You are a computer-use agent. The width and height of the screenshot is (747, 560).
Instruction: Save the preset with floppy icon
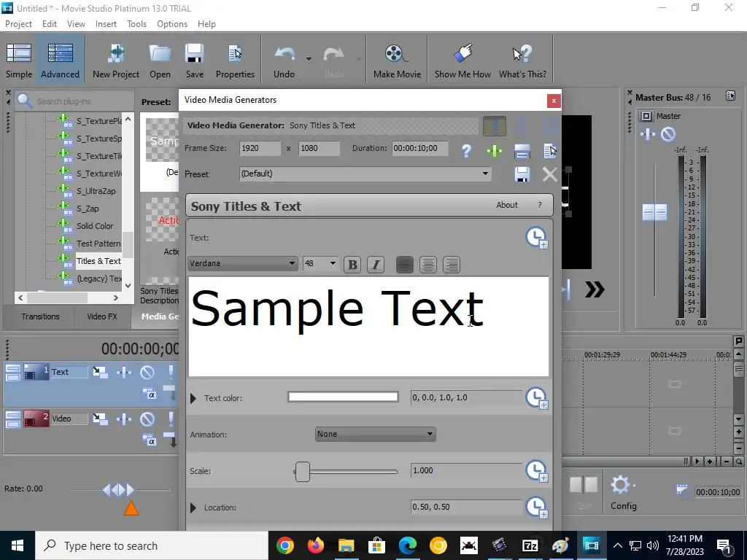[522, 174]
